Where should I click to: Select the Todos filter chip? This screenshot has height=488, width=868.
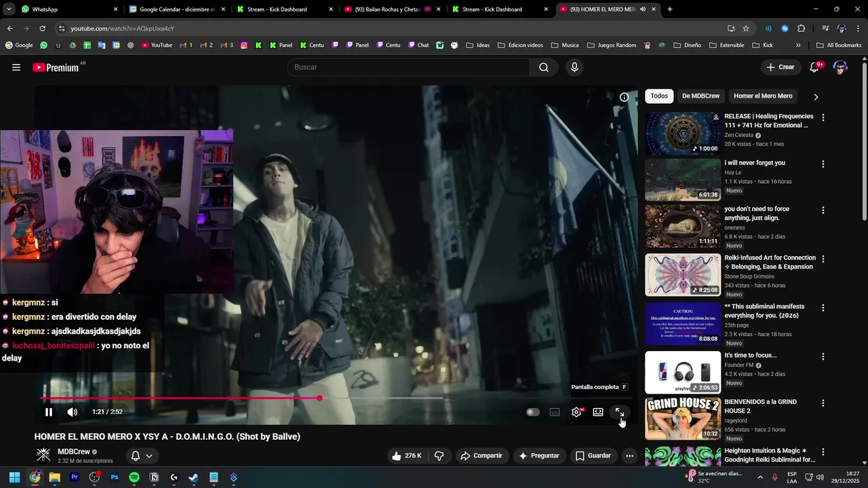[659, 96]
